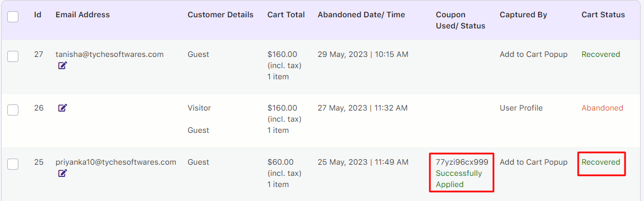
Task: Click the Customer Details column header
Action: pos(221,15)
